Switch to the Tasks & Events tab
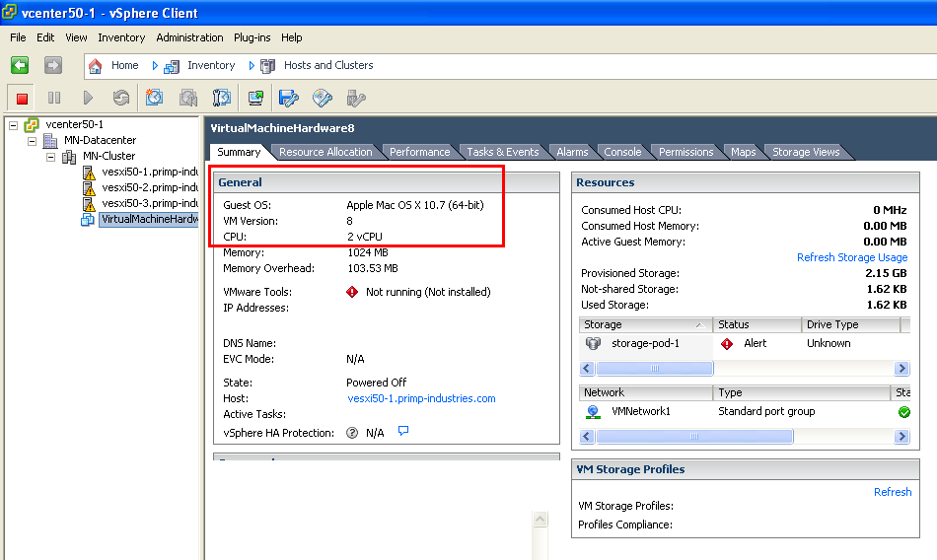937x560 pixels. click(503, 152)
